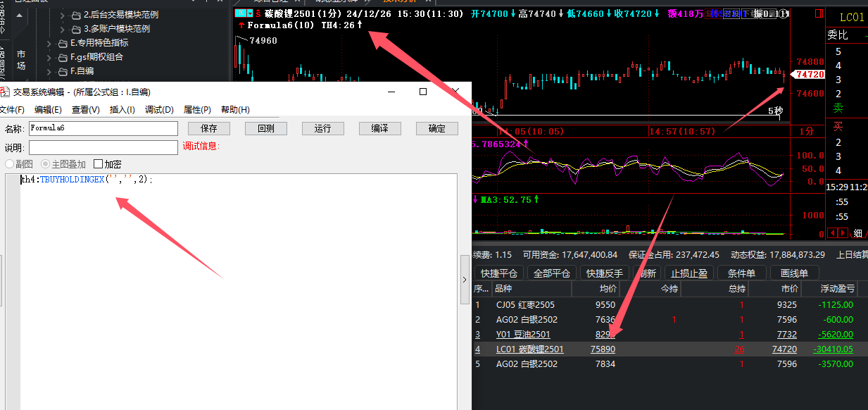This screenshot has height=410, width=868.
Task: Click the panel collapse chevron beside editor
Action: click(x=465, y=280)
